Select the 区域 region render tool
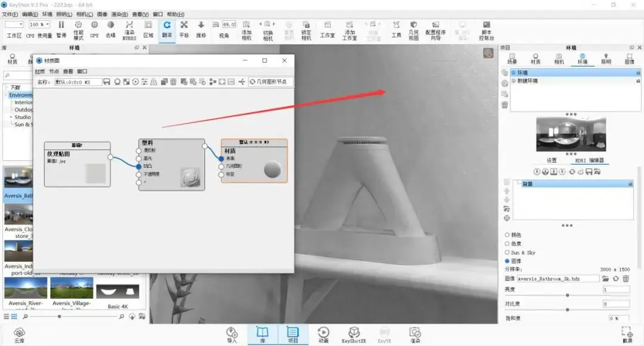The width and height of the screenshot is (644, 346). (x=148, y=30)
